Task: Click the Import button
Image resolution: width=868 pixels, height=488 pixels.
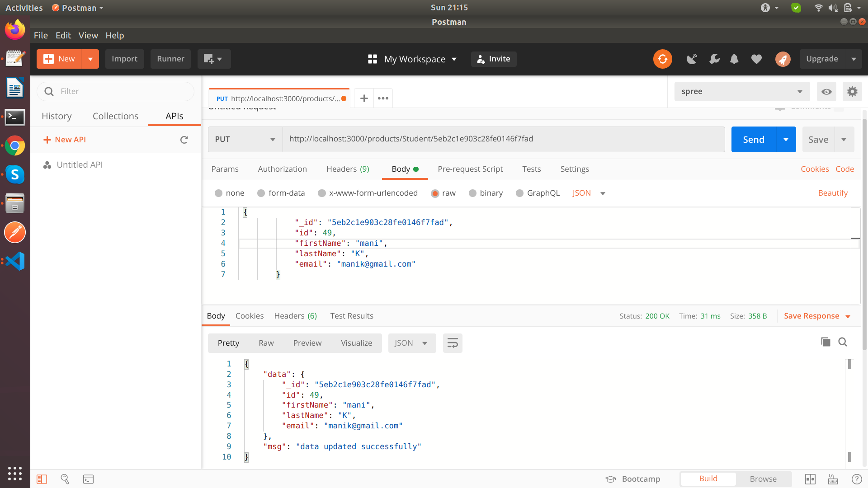Action: (x=124, y=59)
